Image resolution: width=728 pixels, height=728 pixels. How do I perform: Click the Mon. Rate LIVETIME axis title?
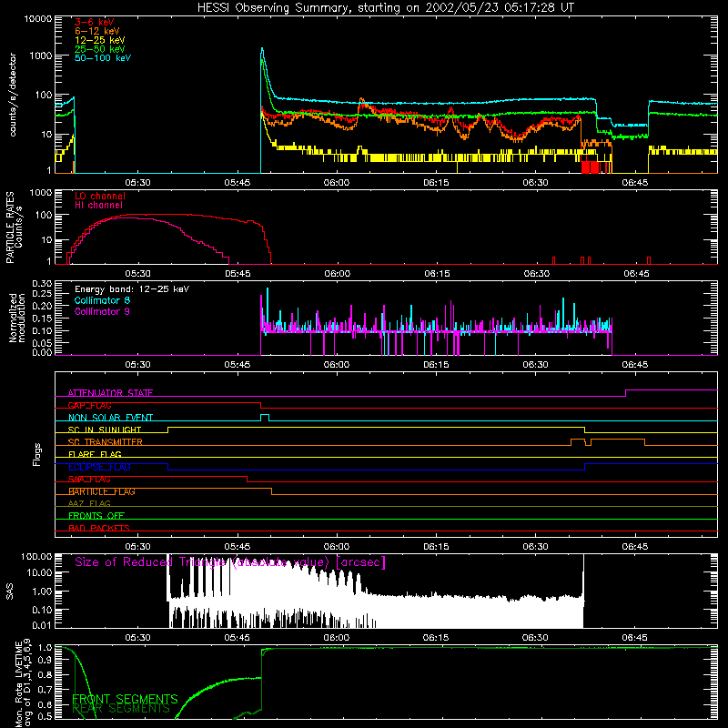[x=23, y=682]
